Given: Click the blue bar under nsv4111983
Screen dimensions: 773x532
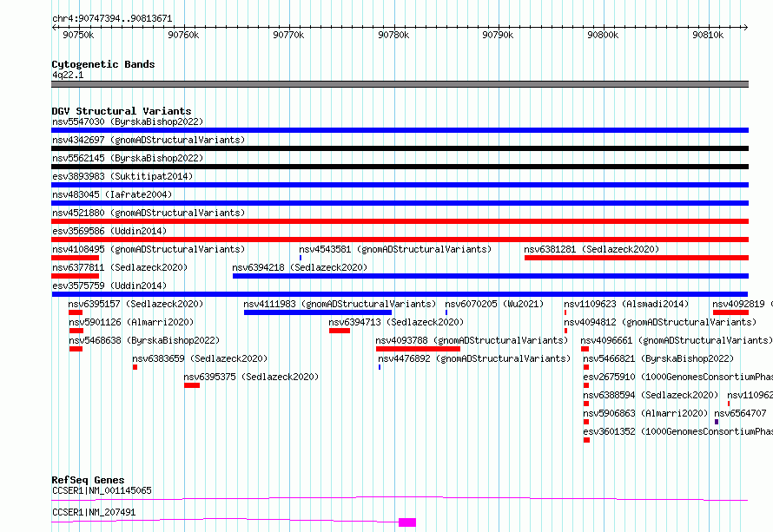Looking at the screenshot, I should pyautogui.click(x=318, y=312).
